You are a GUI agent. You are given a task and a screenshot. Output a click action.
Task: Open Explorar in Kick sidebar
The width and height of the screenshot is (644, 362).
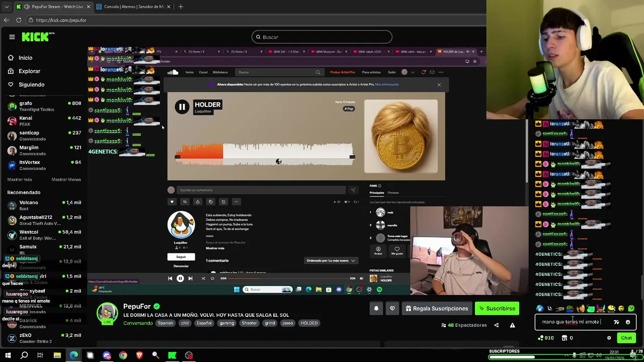pos(24,71)
